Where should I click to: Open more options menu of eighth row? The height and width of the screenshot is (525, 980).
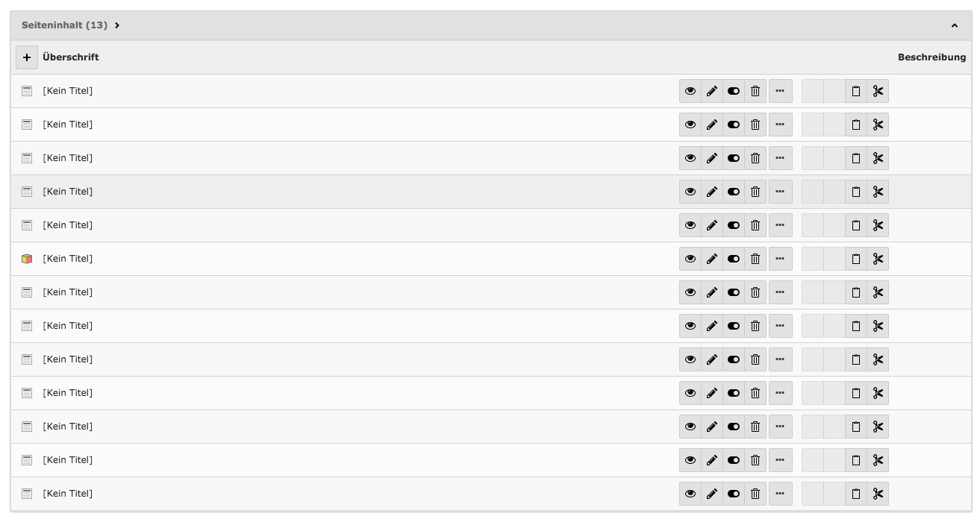pos(780,326)
